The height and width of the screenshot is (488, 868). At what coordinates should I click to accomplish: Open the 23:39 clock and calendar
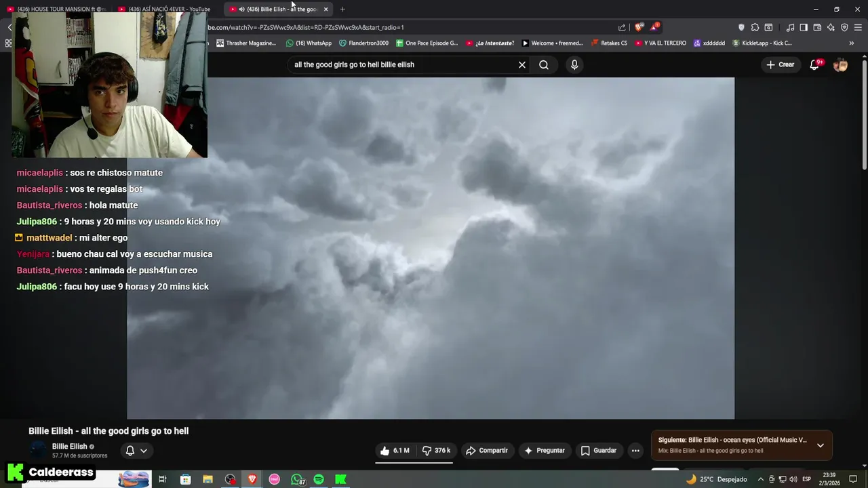click(829, 479)
